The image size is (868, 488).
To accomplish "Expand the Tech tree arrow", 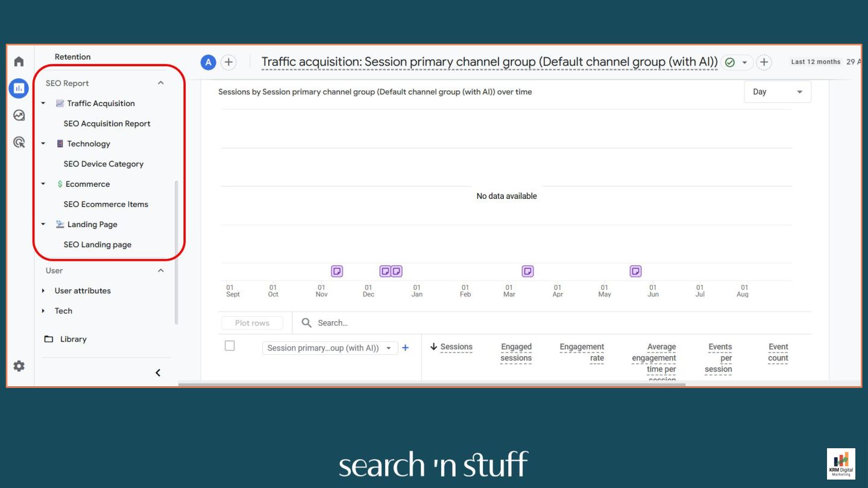I will [x=43, y=311].
